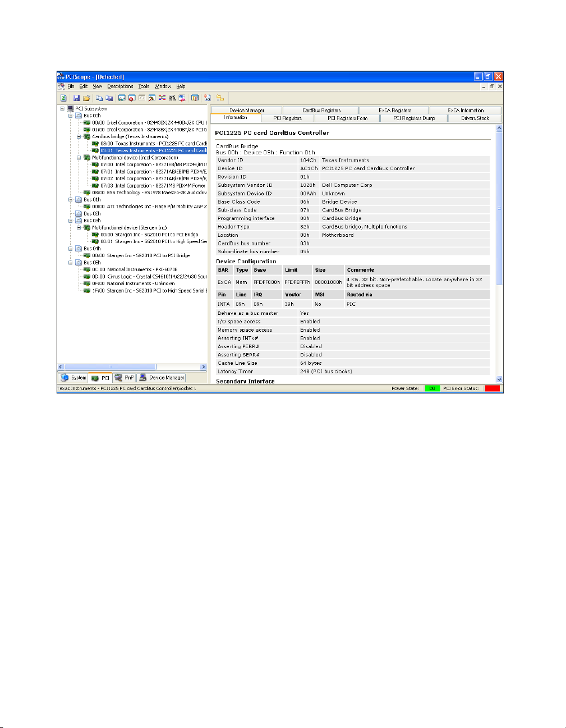Image resolution: width=566 pixels, height=728 pixels.
Task: Click the toolbar icon with red circle
Action: (x=132, y=98)
